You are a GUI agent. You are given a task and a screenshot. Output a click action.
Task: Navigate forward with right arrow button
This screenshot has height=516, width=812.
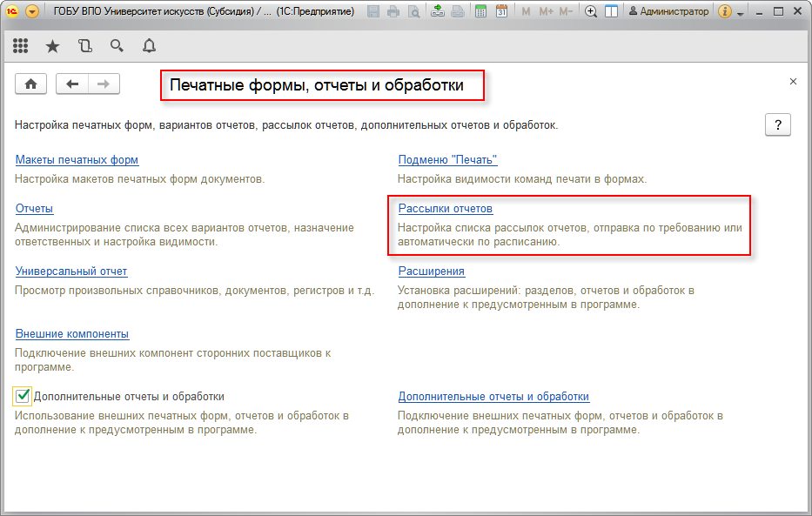click(x=104, y=84)
